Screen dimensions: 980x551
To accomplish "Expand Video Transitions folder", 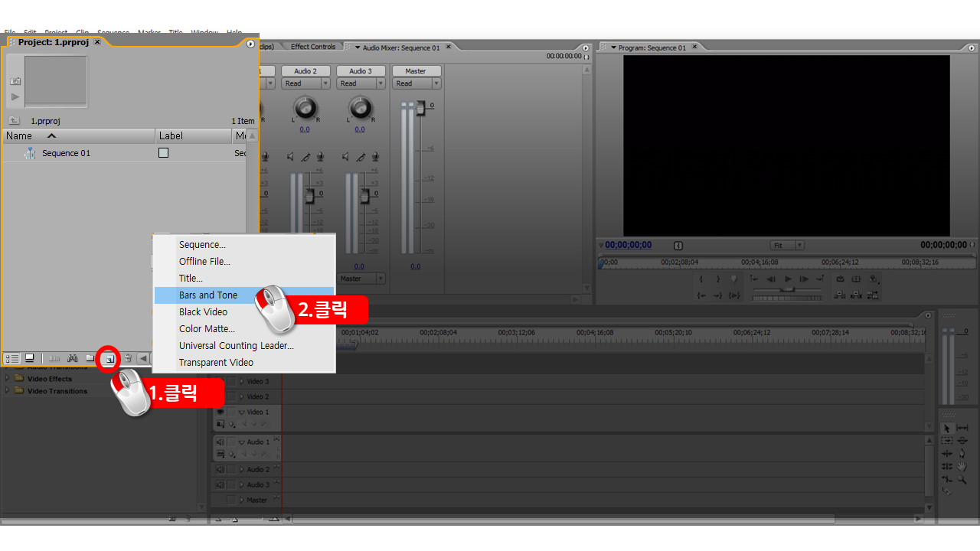I will [8, 390].
